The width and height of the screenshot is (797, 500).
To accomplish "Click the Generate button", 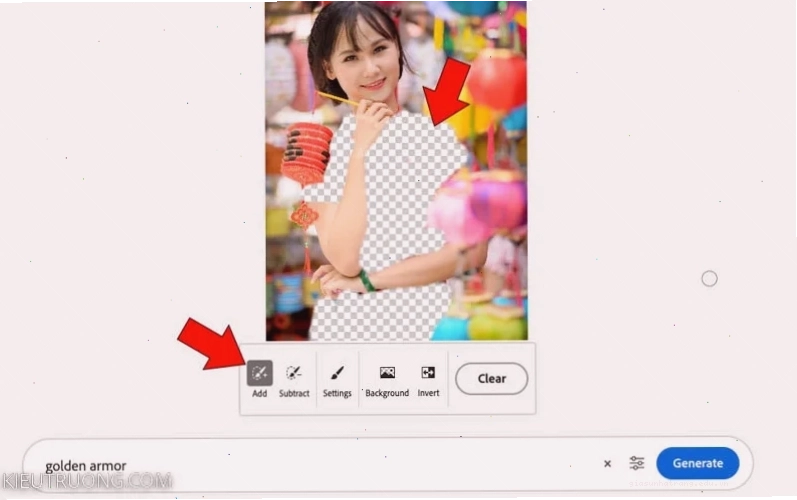I will coord(697,463).
